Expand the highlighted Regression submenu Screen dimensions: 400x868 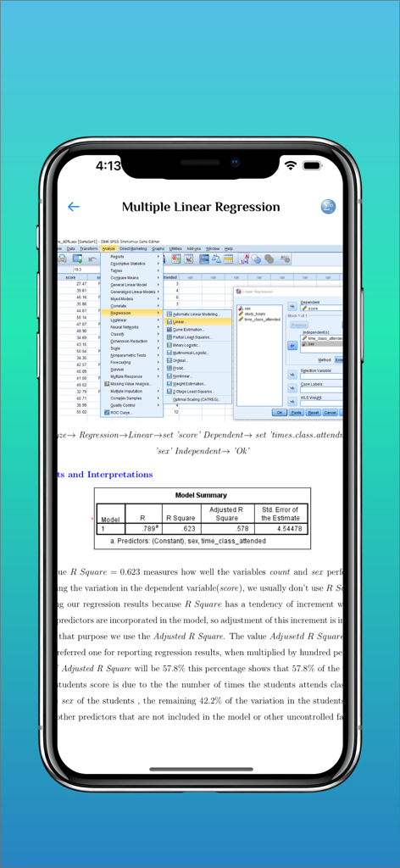(131, 313)
